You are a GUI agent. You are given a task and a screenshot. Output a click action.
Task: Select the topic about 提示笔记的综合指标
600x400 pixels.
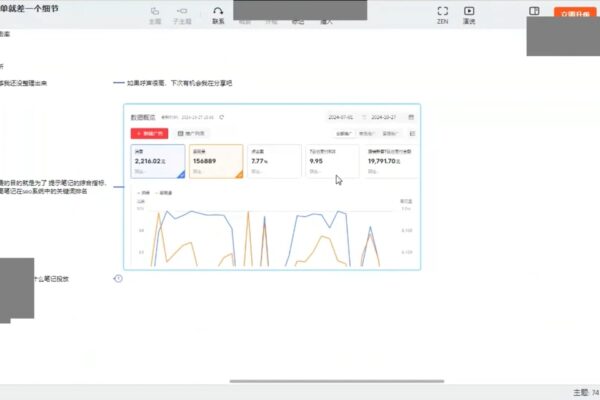point(53,187)
